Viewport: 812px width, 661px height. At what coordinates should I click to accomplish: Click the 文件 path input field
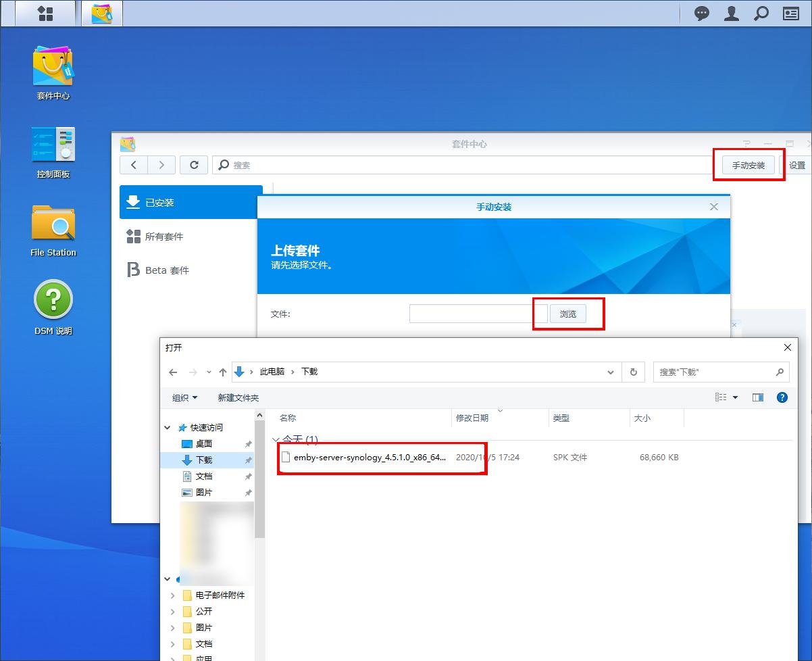point(478,314)
